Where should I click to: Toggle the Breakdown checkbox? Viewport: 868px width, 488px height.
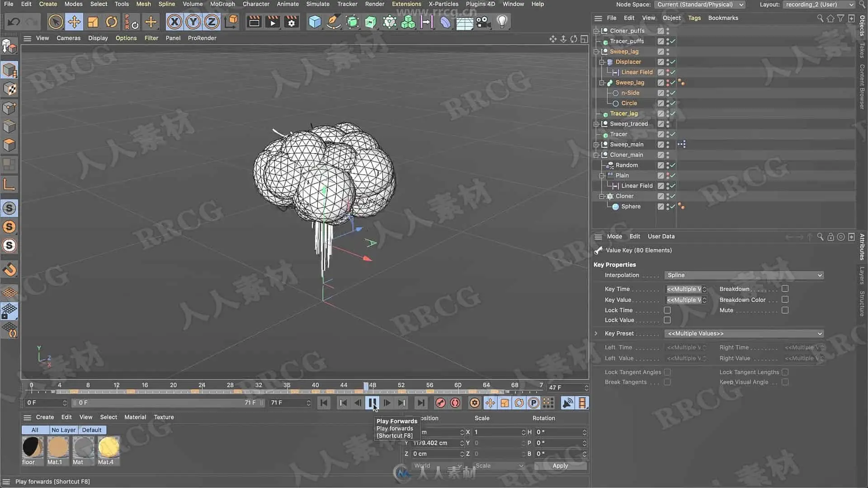[x=785, y=289]
